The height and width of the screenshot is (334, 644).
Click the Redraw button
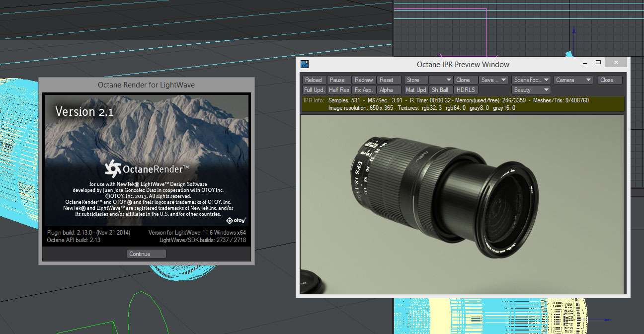tap(364, 80)
